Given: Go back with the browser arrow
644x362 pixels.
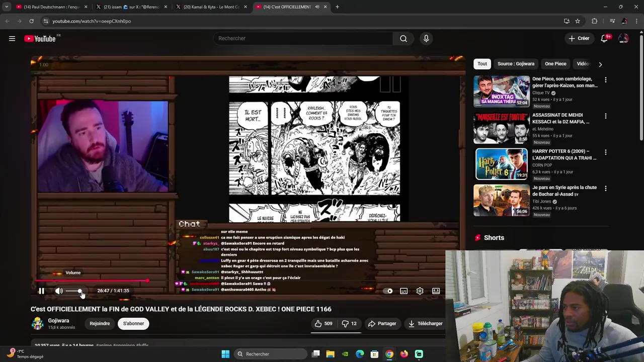Looking at the screenshot, I should point(7,21).
